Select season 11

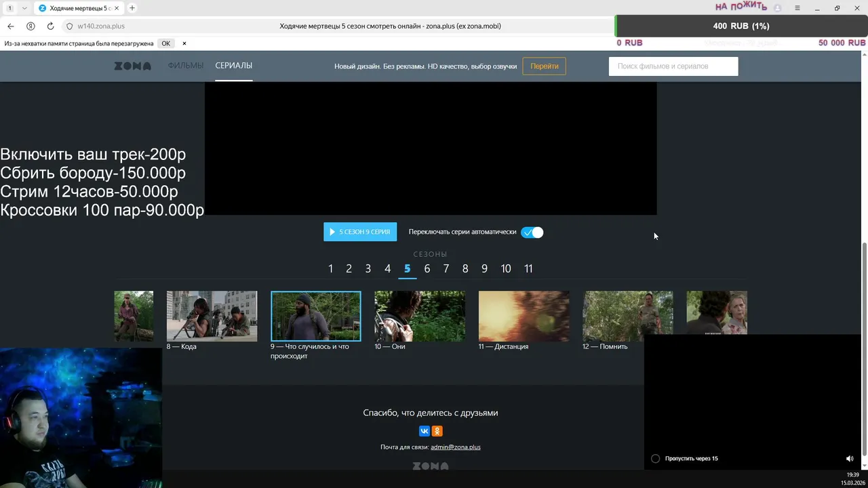click(528, 268)
